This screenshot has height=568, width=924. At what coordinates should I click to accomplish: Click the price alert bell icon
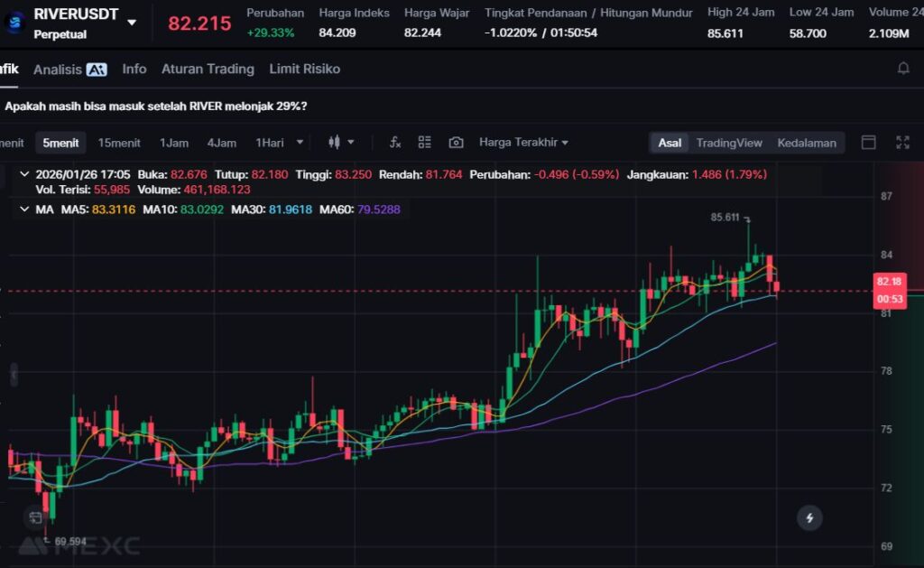(902, 69)
